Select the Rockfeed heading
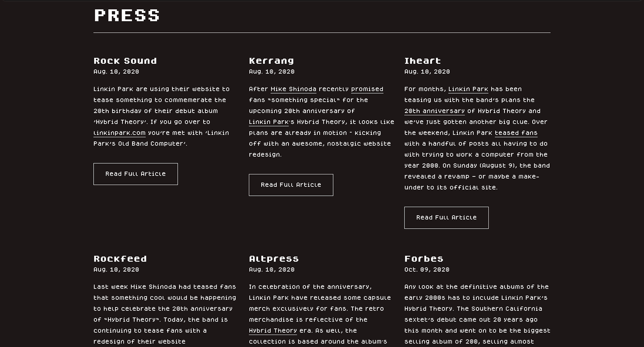This screenshot has height=347, width=644. click(120, 259)
